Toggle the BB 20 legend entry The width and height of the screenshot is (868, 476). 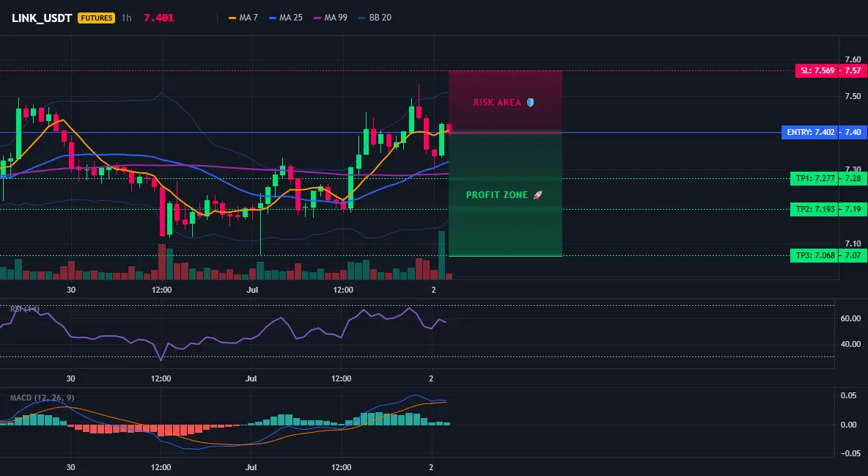click(x=375, y=18)
